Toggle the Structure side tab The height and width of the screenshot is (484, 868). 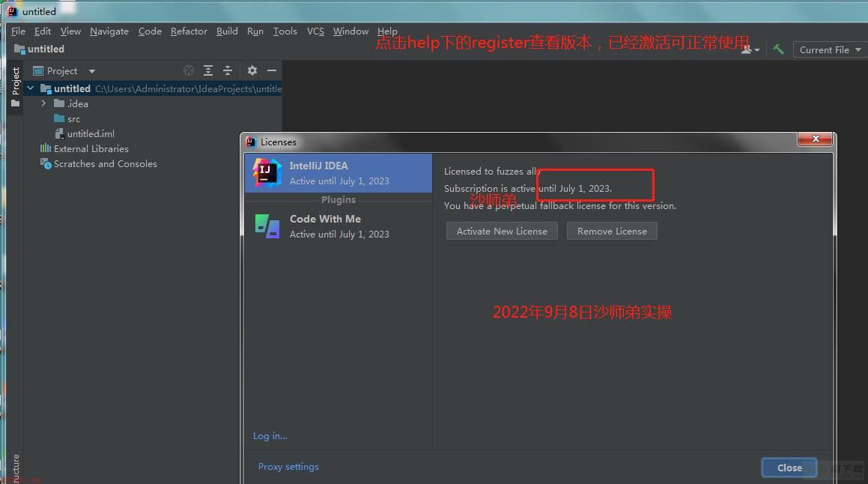coord(15,468)
